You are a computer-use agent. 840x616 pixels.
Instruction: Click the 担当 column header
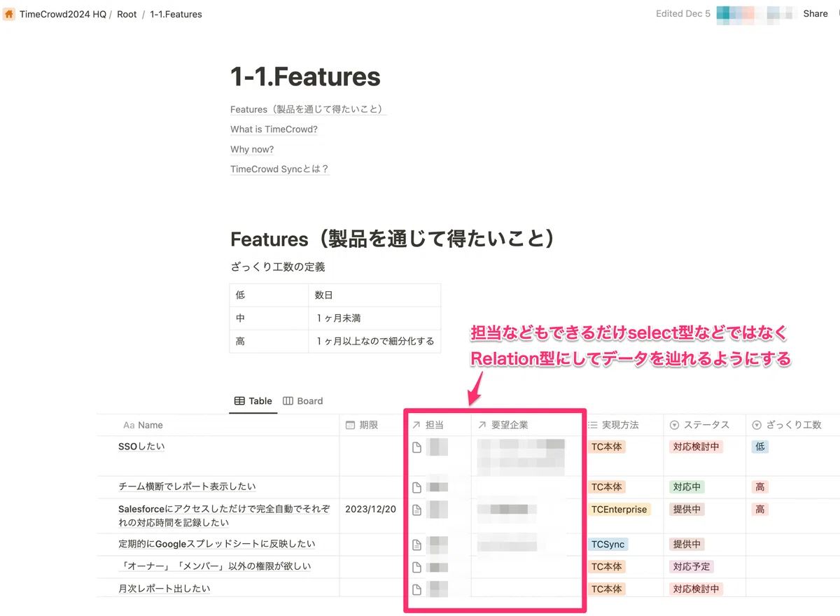tap(428, 425)
